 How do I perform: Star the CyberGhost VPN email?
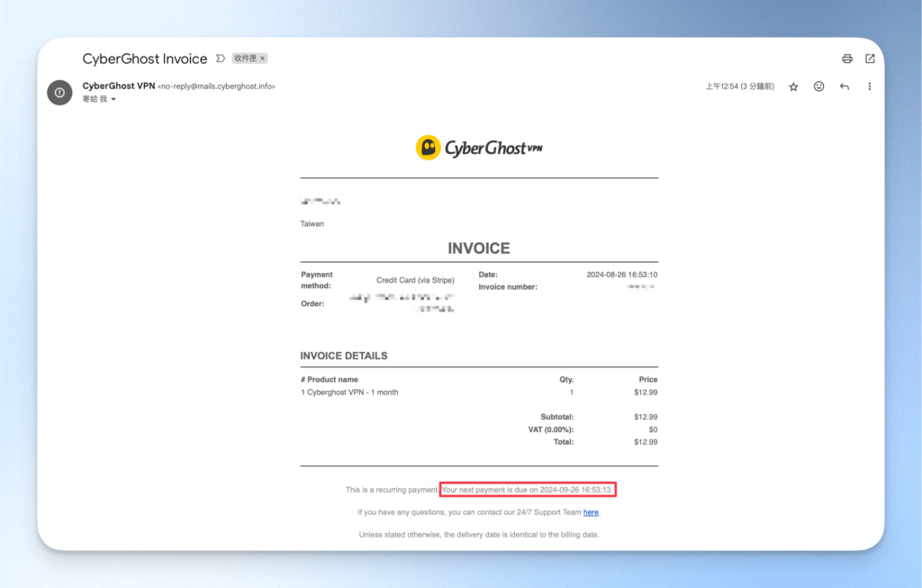pos(793,86)
